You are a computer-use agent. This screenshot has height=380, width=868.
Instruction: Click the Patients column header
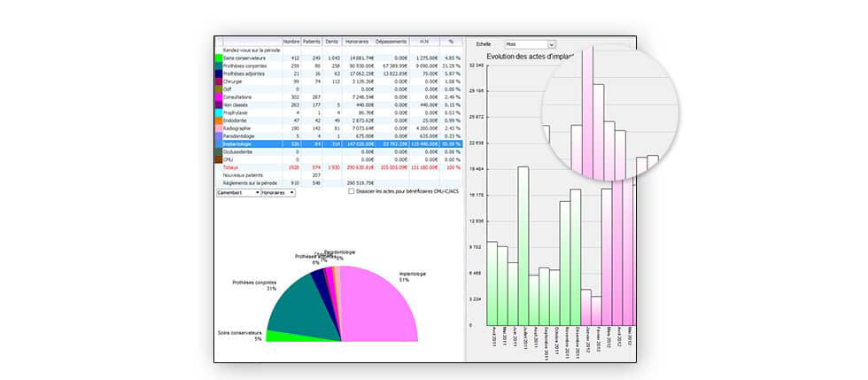click(312, 42)
